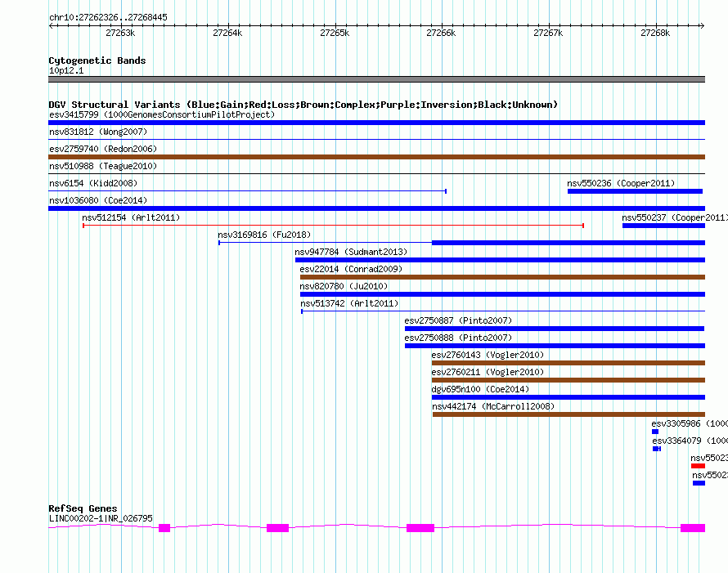Click the blue nsv947784 gain bar
The image size is (728, 573).
point(500,260)
